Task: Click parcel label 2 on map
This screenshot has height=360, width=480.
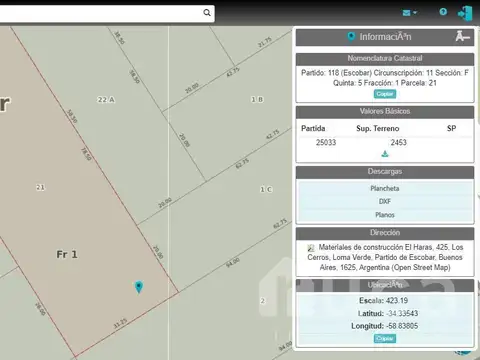Action: coord(262,301)
